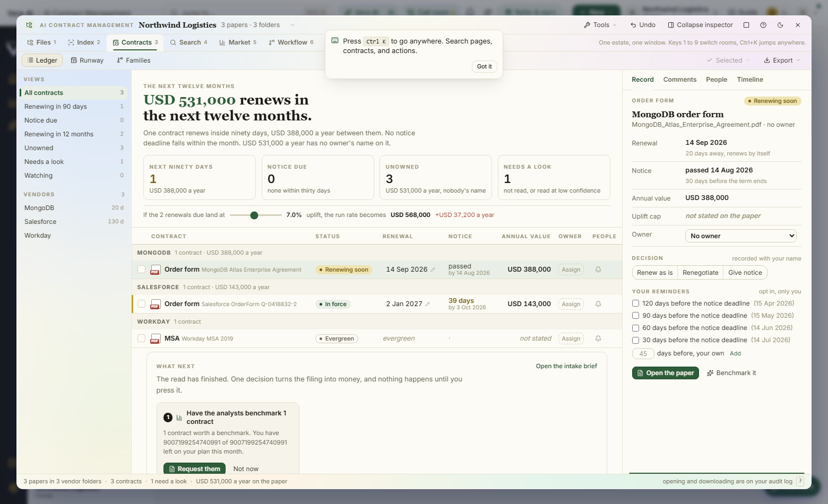Open the Next Ninety Days summary card
This screenshot has width=828, height=504.
click(x=200, y=178)
